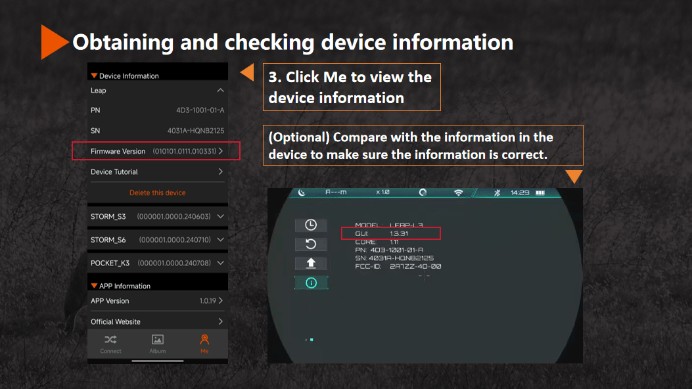Click the device screen PN line

coord(389,250)
